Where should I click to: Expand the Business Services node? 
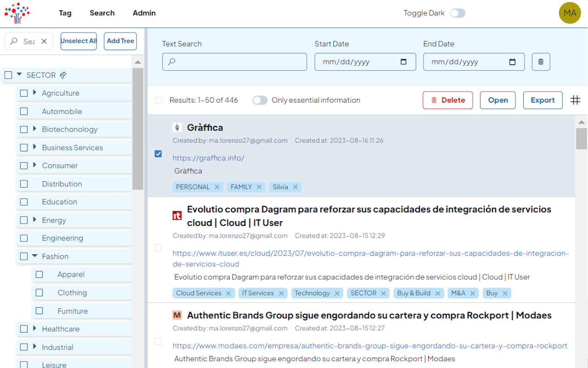tap(34, 147)
